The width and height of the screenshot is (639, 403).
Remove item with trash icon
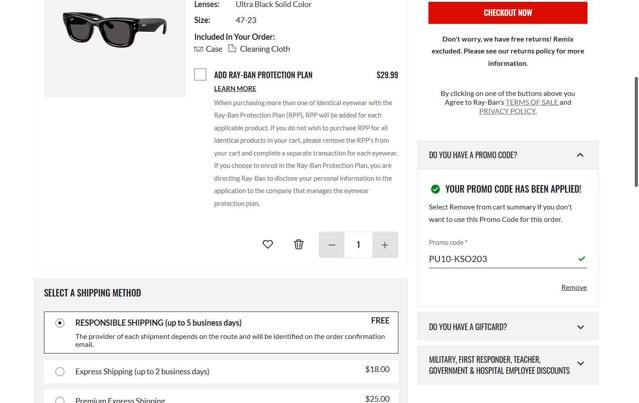tap(298, 244)
